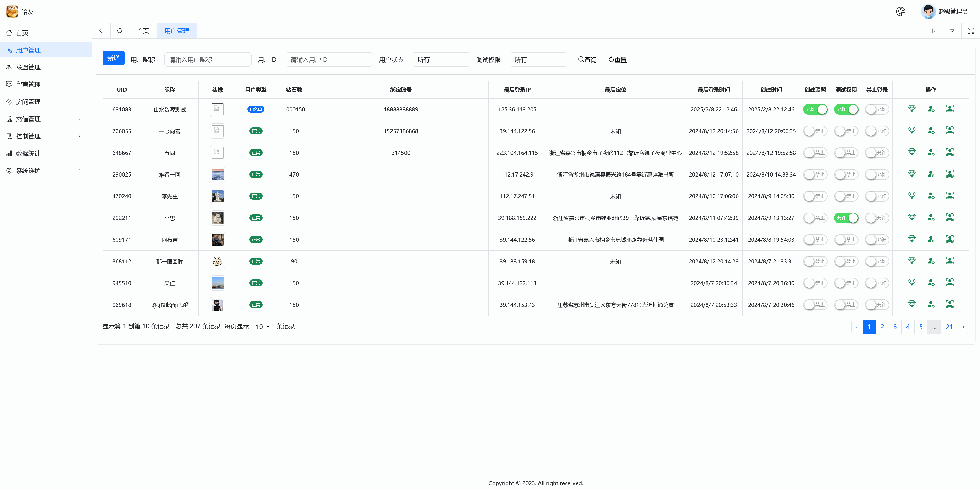Click the refresh tab icon

[x=119, y=31]
